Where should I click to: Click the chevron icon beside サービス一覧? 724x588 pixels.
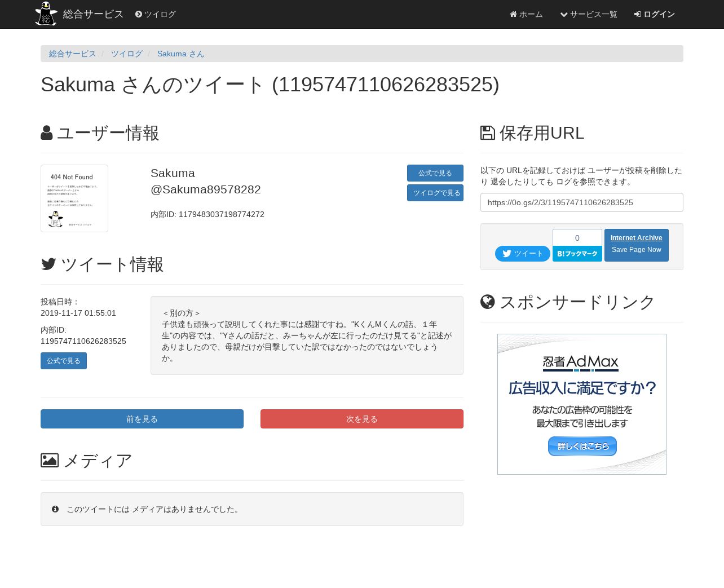coord(564,14)
